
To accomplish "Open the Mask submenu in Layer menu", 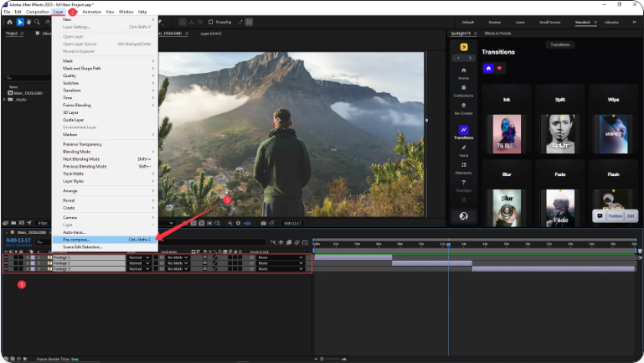I will pos(69,60).
